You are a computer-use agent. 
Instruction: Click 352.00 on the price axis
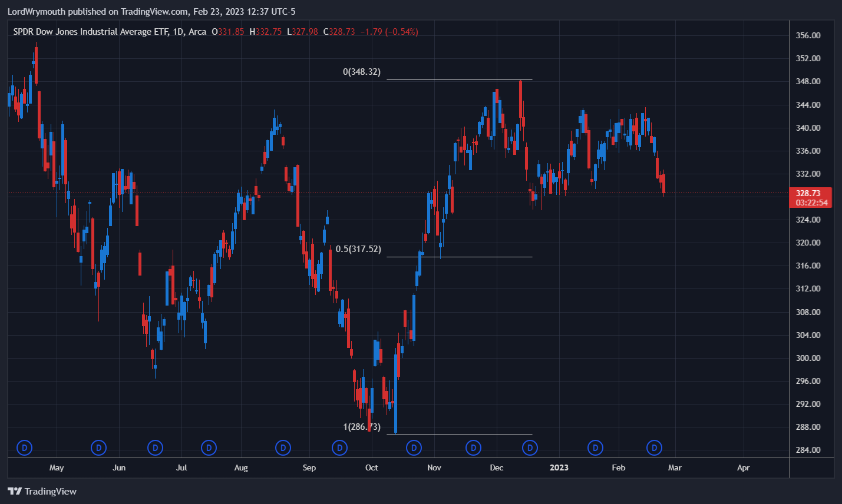808,58
